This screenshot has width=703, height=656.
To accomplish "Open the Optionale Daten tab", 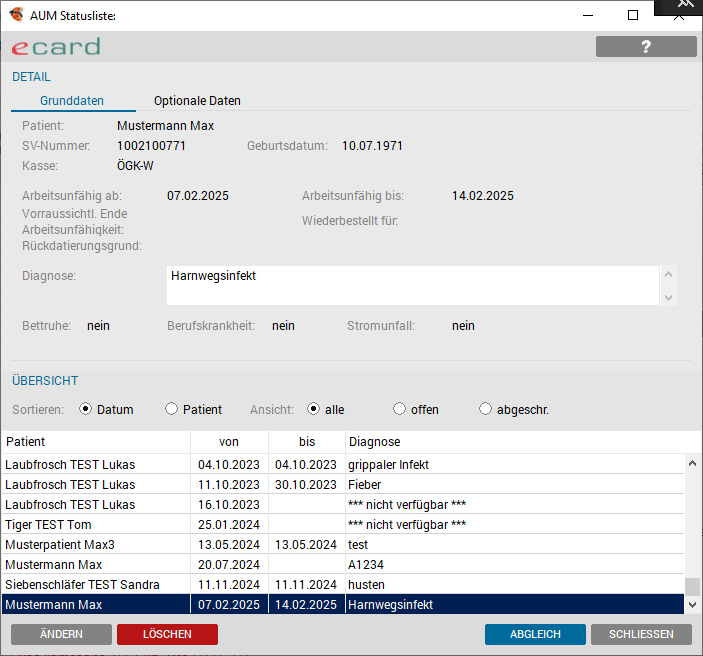I will 197,100.
